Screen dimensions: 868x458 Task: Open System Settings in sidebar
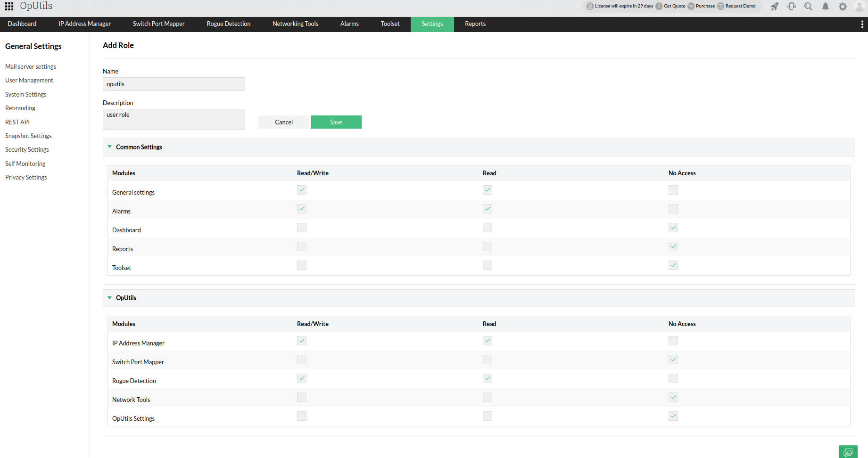tap(26, 95)
